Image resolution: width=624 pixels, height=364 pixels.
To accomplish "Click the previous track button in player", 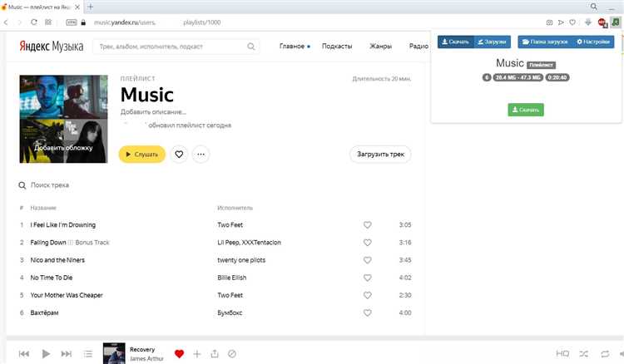I will point(24,353).
